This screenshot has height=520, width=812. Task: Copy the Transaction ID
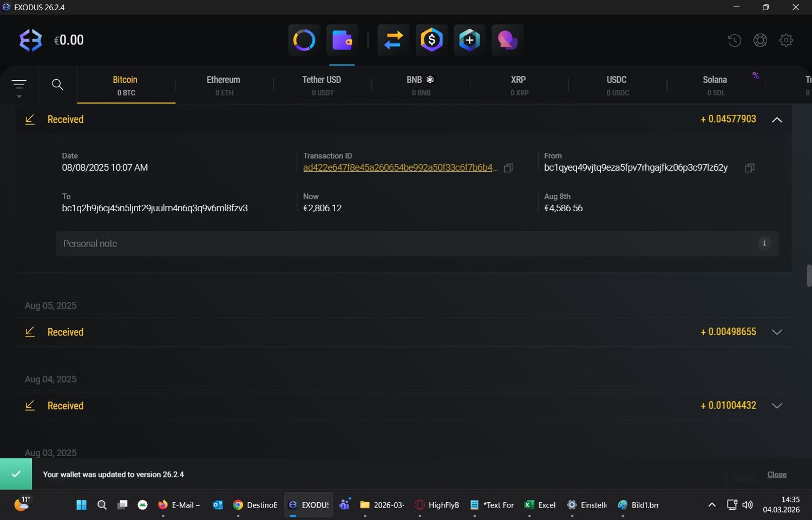click(508, 168)
